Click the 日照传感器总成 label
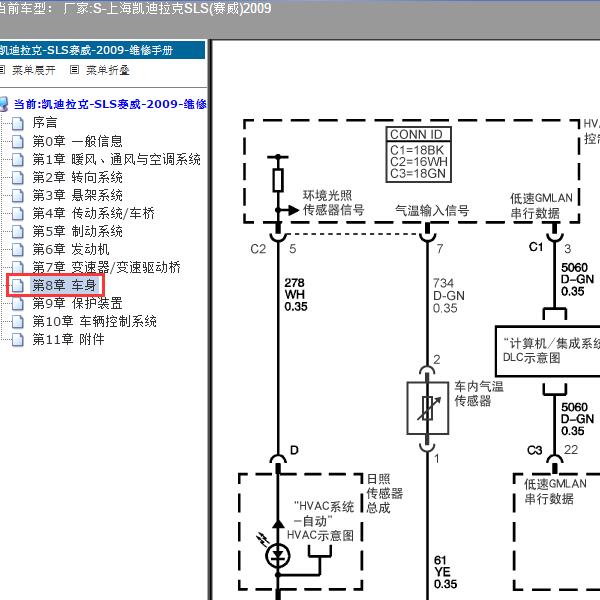 [384, 493]
